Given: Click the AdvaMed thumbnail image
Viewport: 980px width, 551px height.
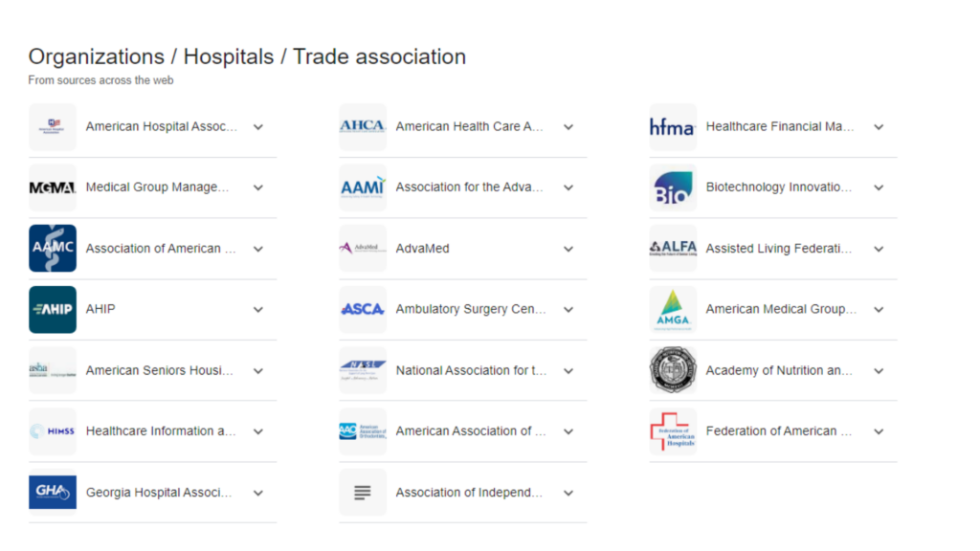Looking at the screenshot, I should tap(363, 248).
